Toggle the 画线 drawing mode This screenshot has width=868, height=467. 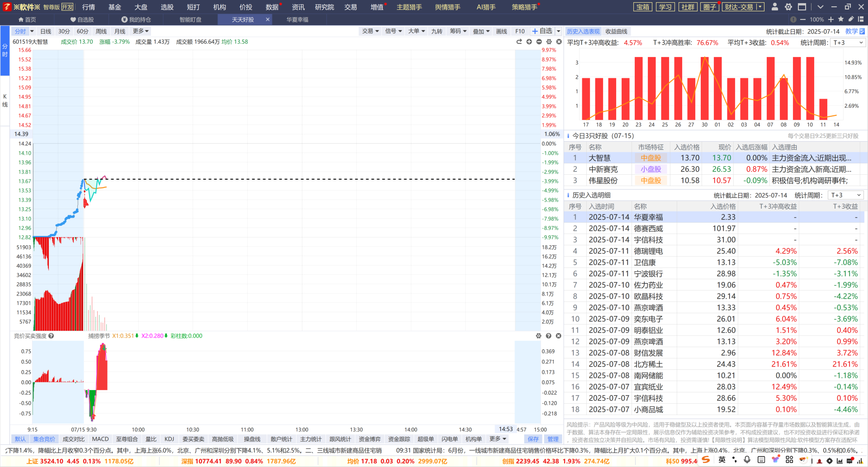[x=502, y=31]
